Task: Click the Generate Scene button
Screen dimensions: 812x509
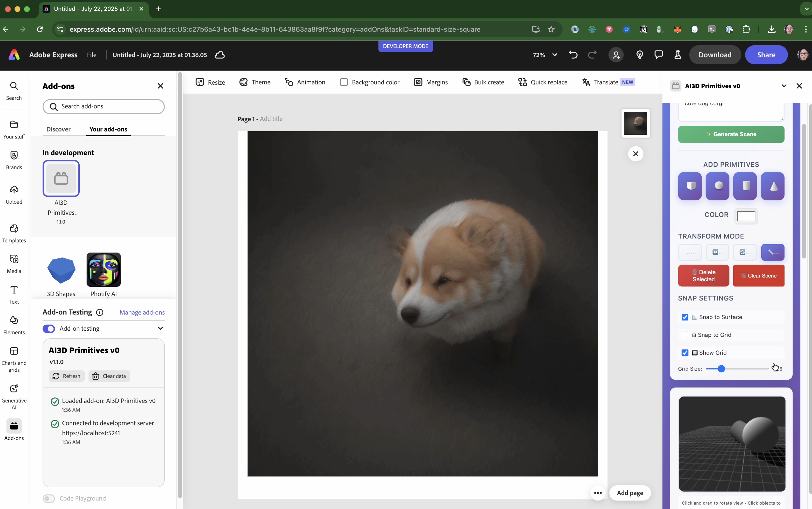Action: click(x=731, y=134)
